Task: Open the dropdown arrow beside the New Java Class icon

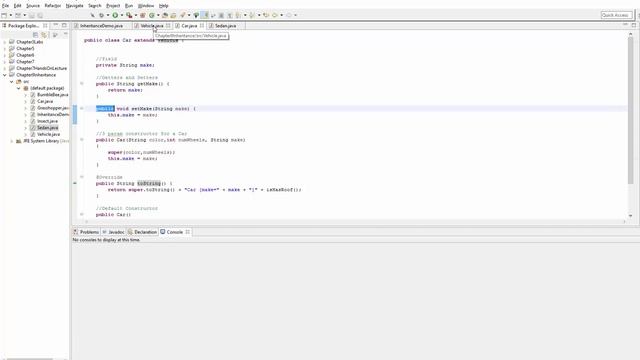Action: click(x=158, y=15)
